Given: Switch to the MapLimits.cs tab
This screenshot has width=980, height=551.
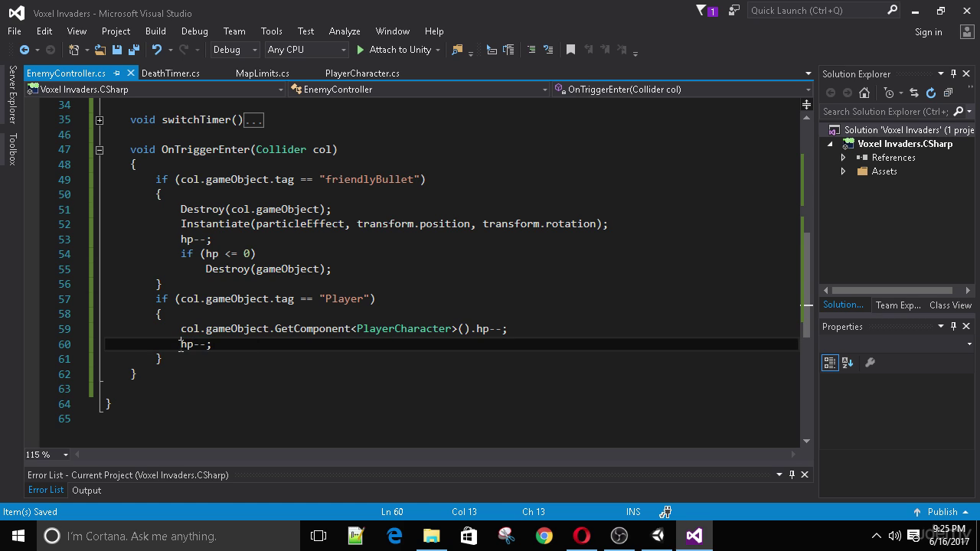Looking at the screenshot, I should (x=263, y=73).
